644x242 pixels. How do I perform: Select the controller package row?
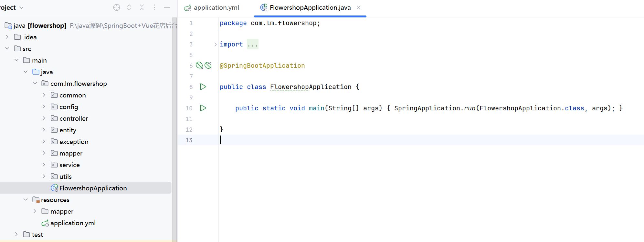coord(86,118)
